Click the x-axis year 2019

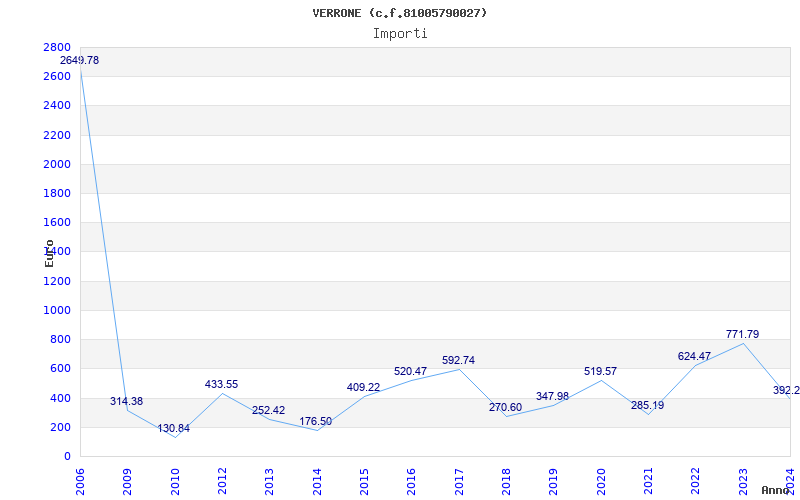[x=554, y=482]
